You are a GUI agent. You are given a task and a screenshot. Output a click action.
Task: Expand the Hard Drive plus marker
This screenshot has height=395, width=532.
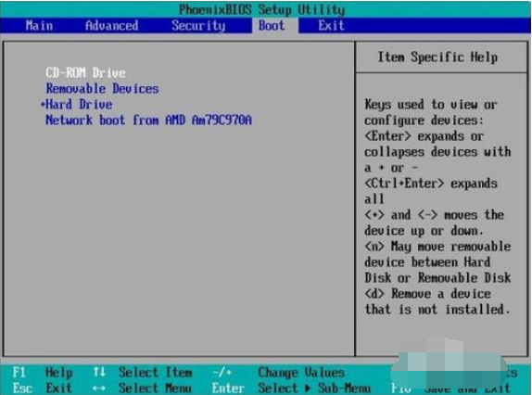[x=43, y=104]
